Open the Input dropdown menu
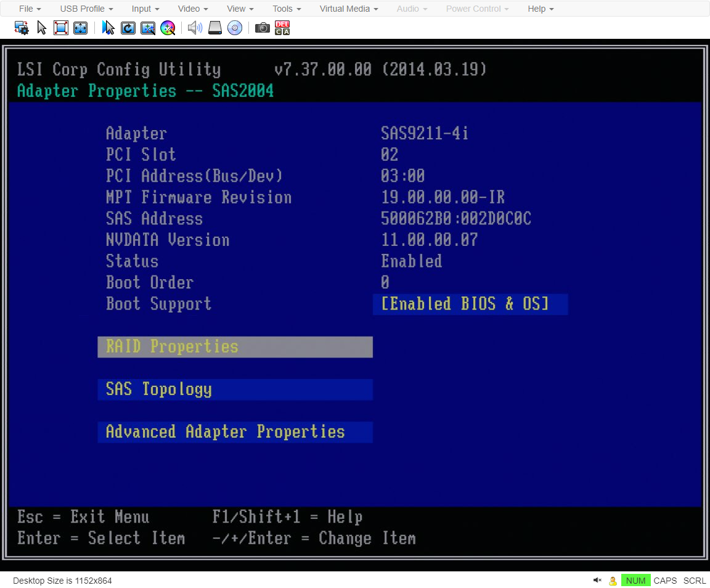710x588 pixels. (145, 9)
